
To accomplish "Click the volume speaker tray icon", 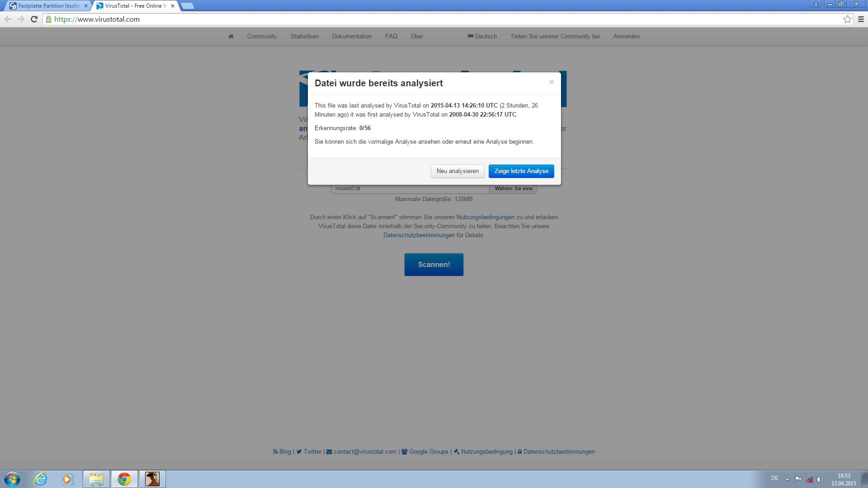I will pyautogui.click(x=820, y=479).
